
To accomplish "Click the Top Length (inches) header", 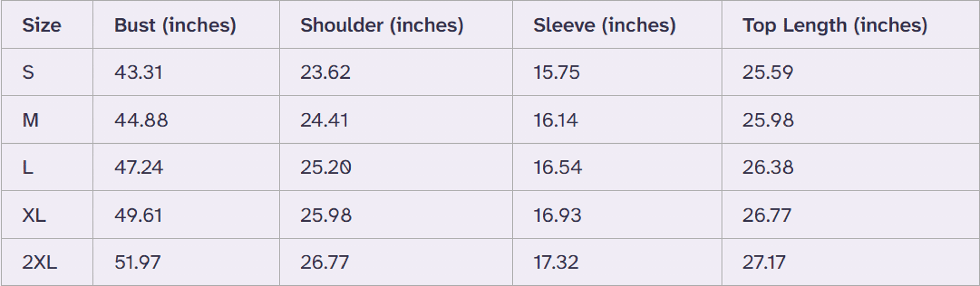I will click(x=835, y=25).
